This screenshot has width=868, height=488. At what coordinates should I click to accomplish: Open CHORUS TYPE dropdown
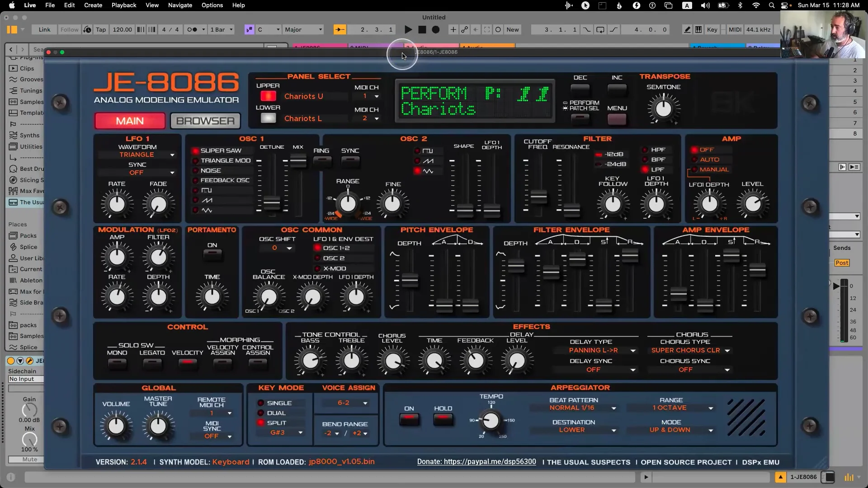click(690, 351)
